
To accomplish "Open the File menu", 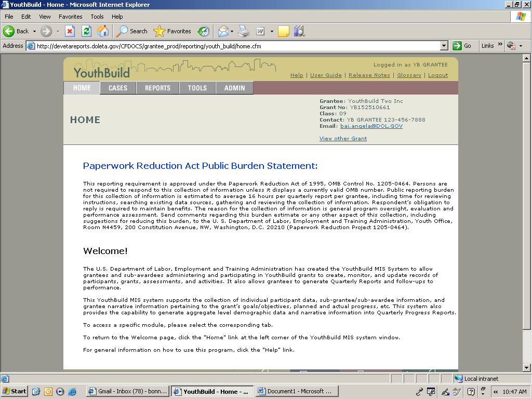I will (x=9, y=17).
